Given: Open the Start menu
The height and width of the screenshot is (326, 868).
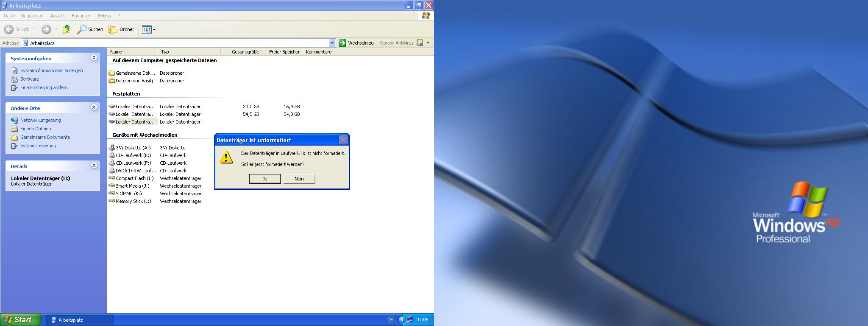Looking at the screenshot, I should coord(21,320).
